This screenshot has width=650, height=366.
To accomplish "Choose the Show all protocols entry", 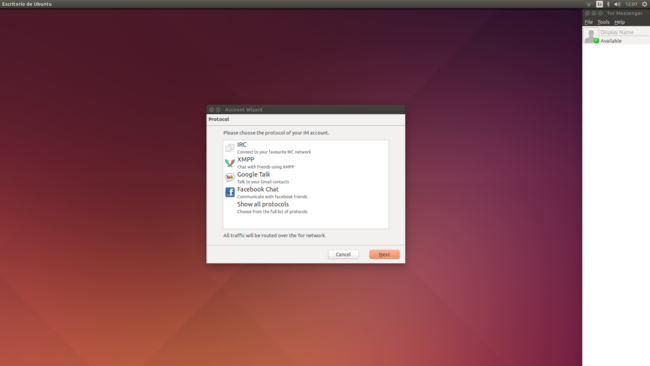I will click(x=306, y=208).
